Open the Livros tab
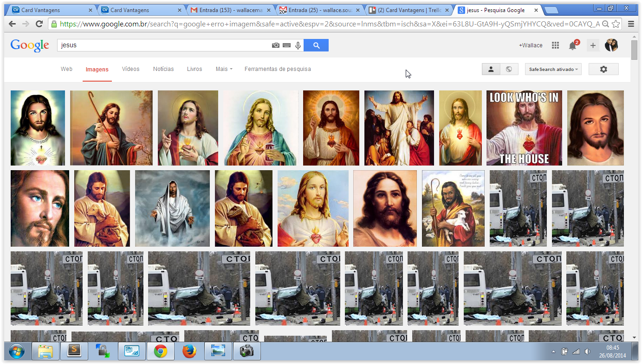Screen dimensions: 642x364 (195, 69)
